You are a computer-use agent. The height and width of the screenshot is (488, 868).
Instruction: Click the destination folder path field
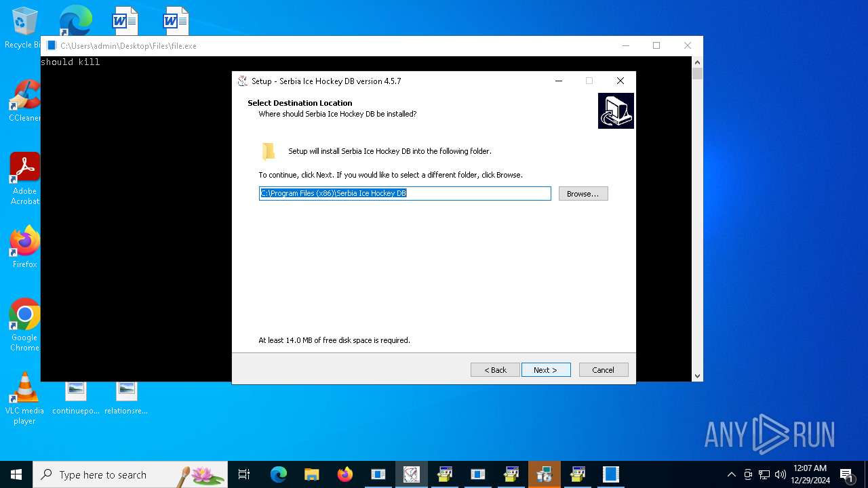[405, 194]
